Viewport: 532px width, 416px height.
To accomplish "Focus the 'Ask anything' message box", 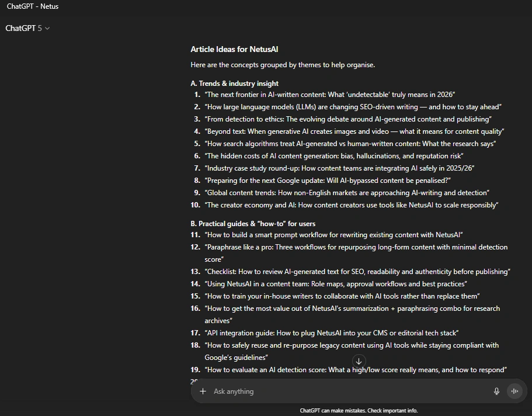I will point(345,391).
